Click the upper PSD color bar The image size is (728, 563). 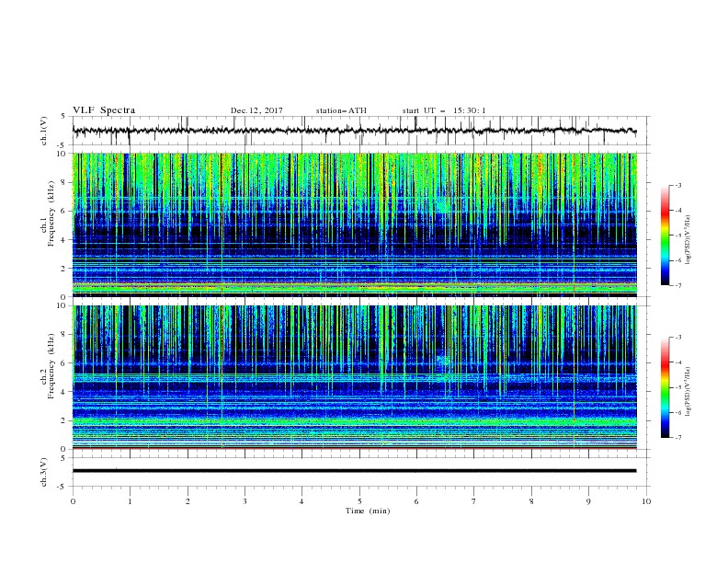point(665,236)
